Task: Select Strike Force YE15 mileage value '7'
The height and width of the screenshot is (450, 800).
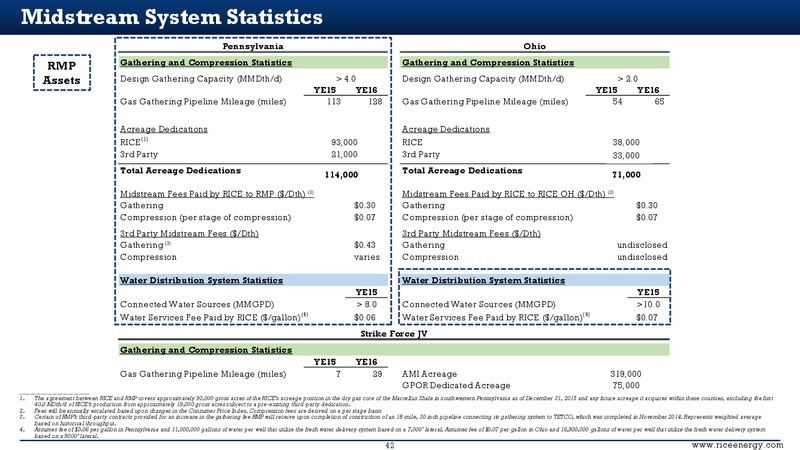Action: click(x=338, y=374)
